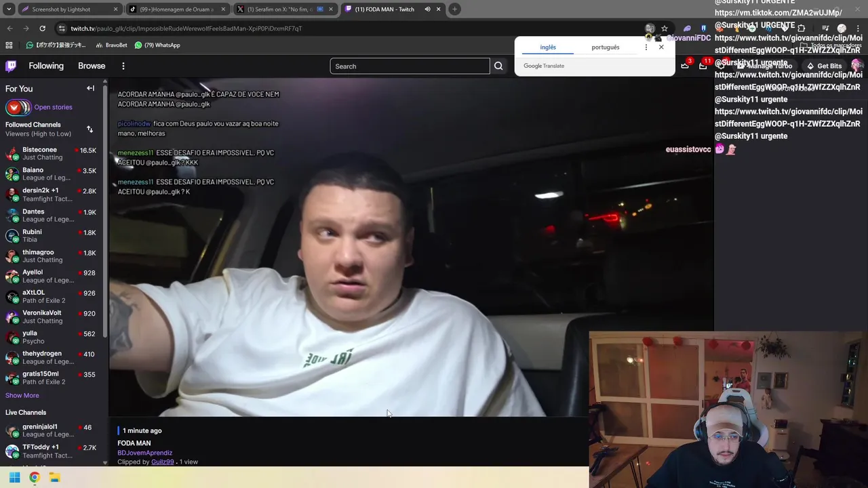868x488 pixels.
Task: Switch to Homenagem de Oruam TikTok tab
Action: tap(178, 9)
